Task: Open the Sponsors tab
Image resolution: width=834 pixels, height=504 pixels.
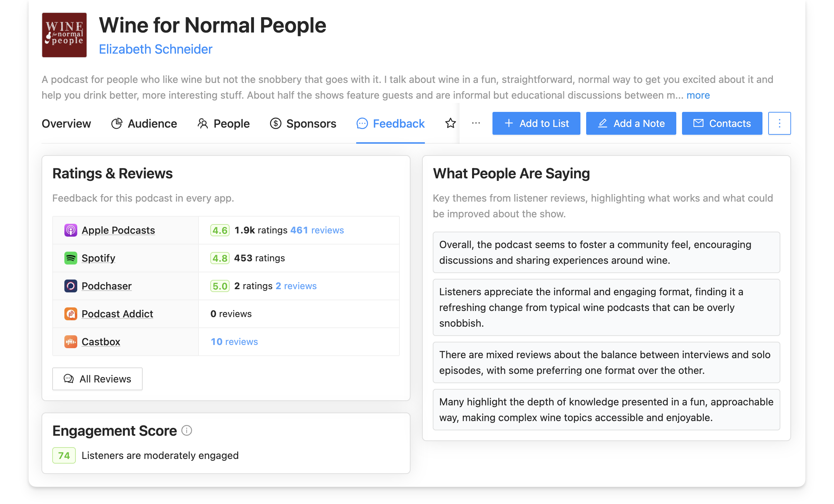Action: 303,124
